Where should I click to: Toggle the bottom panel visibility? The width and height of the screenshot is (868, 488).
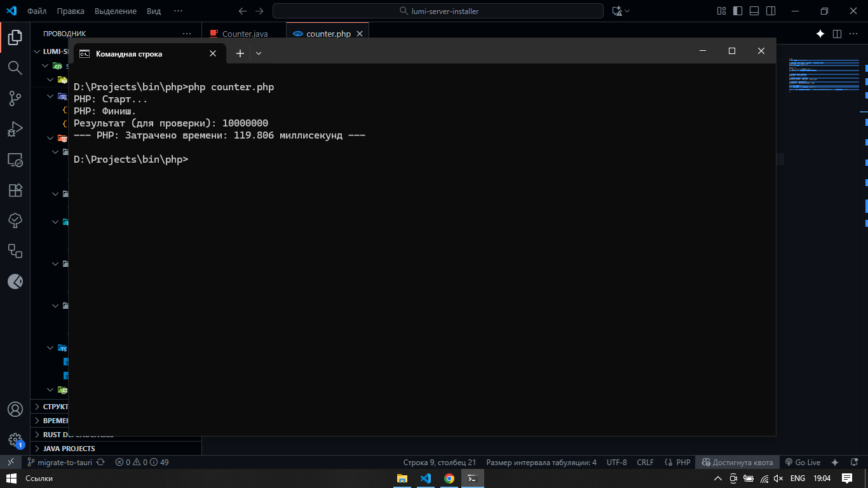point(754,11)
